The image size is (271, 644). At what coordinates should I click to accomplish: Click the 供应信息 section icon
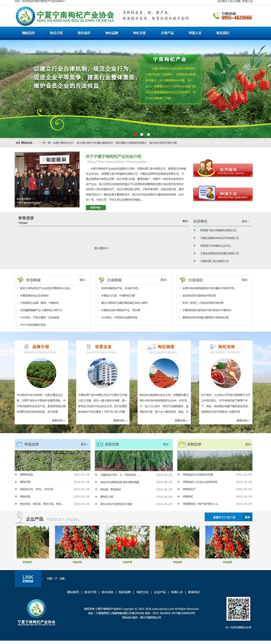point(100,444)
